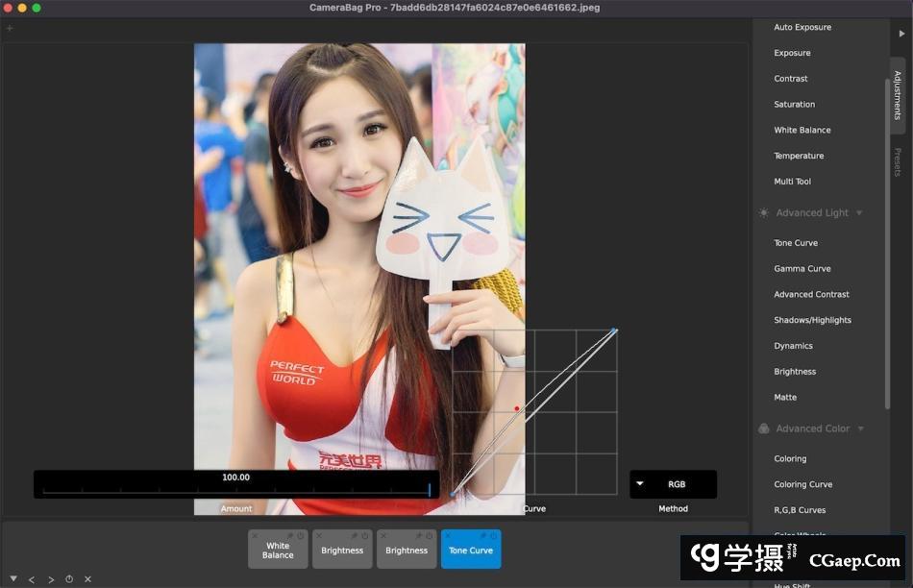Viewport: 913px width, 588px height.
Task: Toggle power on the Tone Curve tile
Action: [x=493, y=535]
